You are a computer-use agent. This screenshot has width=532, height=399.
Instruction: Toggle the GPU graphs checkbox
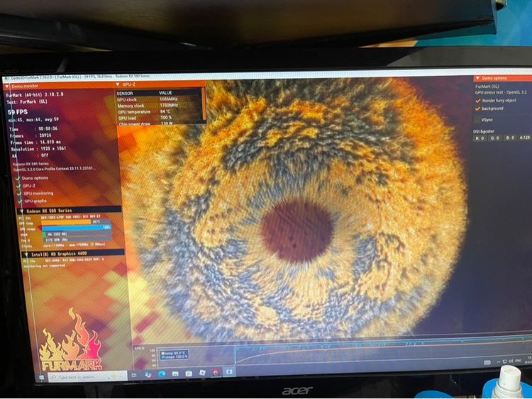click(18, 201)
